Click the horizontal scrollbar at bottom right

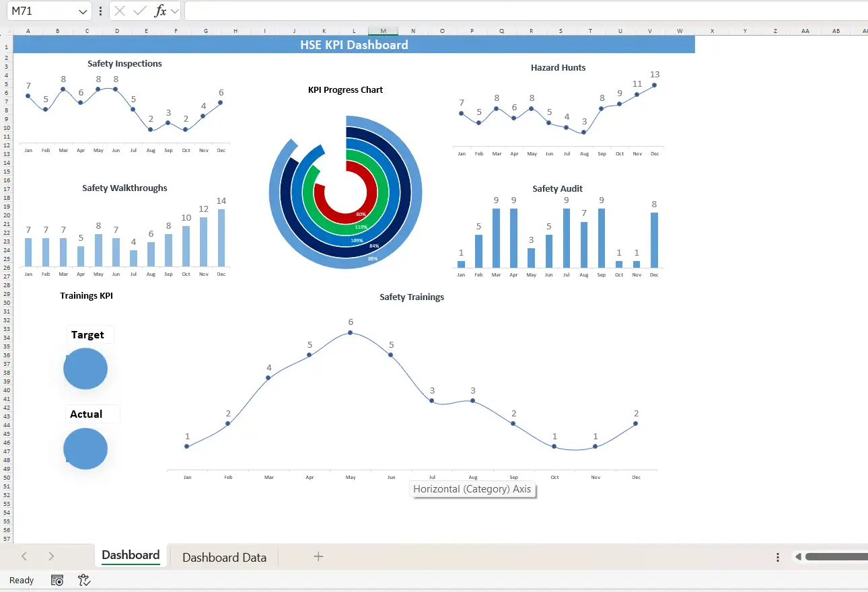[x=834, y=557]
